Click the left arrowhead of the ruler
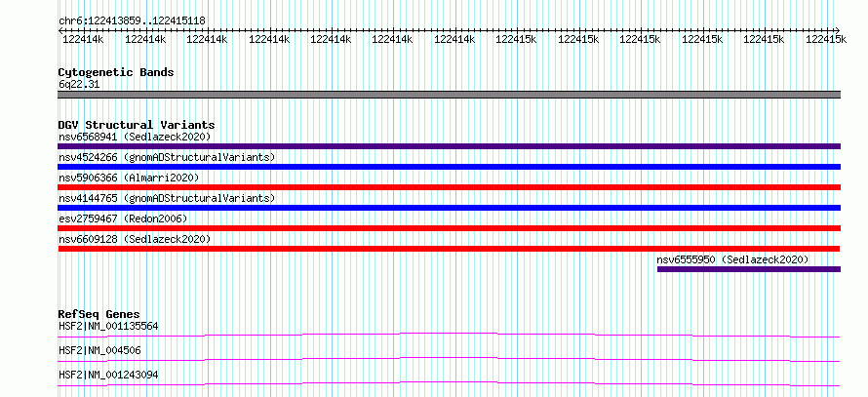Image resolution: width=868 pixels, height=397 pixels. click(x=60, y=30)
